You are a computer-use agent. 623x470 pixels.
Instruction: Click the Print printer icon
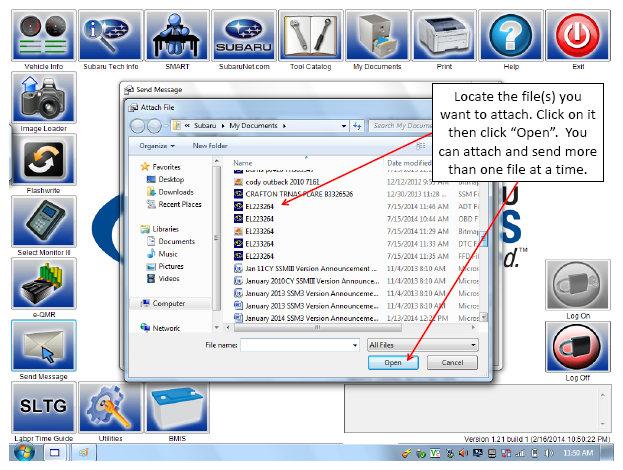[444, 36]
